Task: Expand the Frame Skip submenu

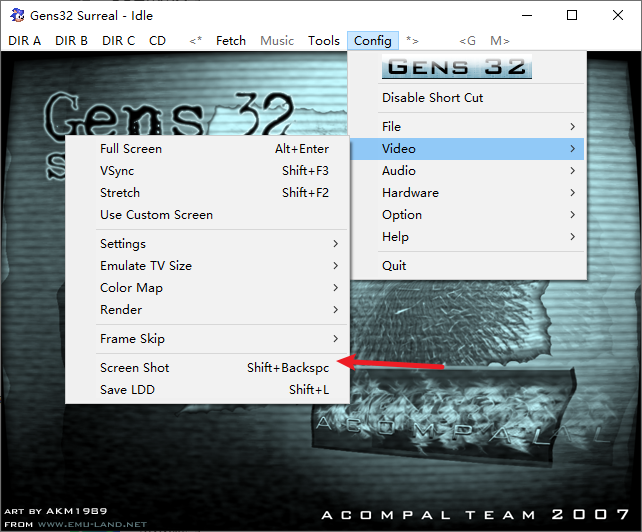Action: point(207,339)
